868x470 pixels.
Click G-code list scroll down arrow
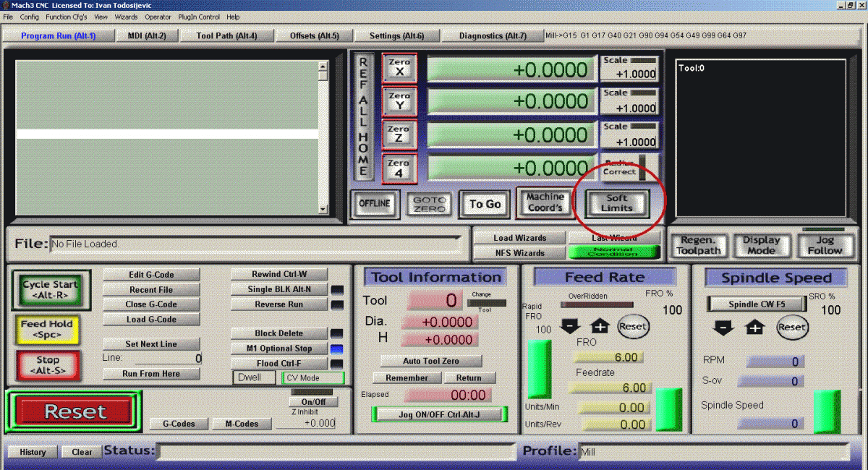pyautogui.click(x=323, y=210)
